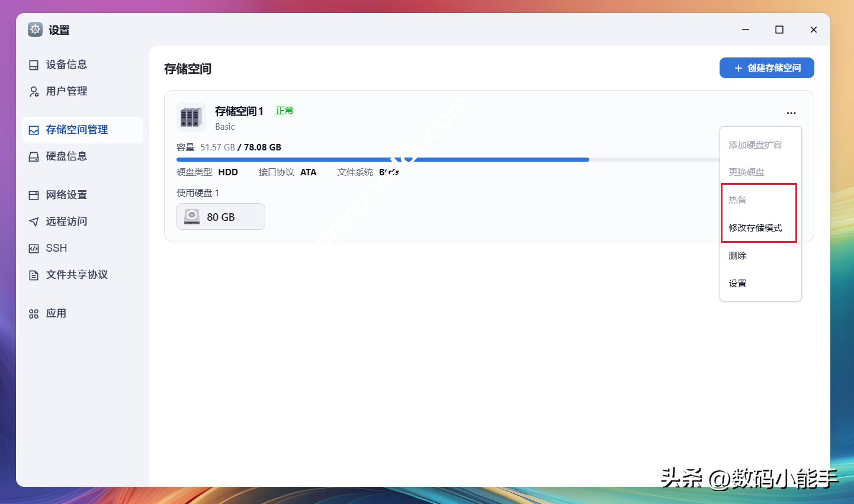Select 存储空间管理 in the sidebar
This screenshot has width=854, height=504.
click(82, 130)
